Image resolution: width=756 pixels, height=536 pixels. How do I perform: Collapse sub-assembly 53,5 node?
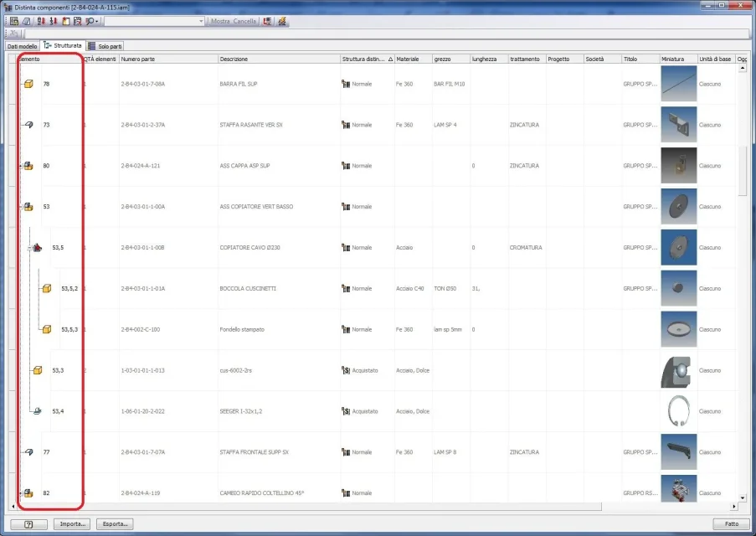click(x=29, y=248)
